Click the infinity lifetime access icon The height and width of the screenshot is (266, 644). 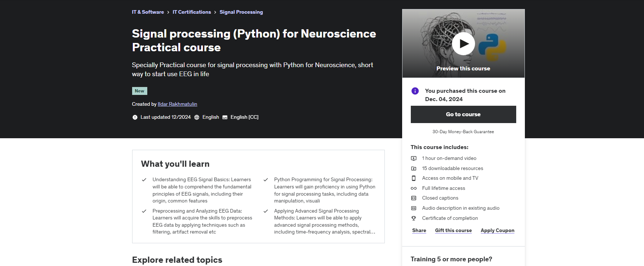pos(414,188)
